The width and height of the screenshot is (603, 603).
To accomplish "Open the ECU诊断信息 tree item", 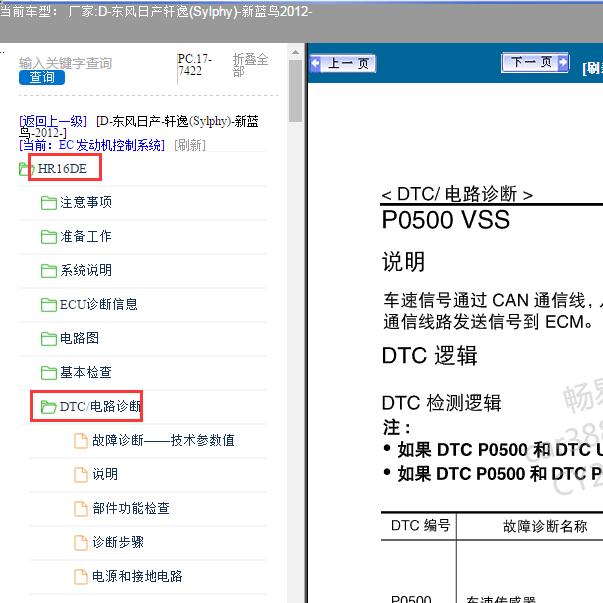I will point(98,304).
